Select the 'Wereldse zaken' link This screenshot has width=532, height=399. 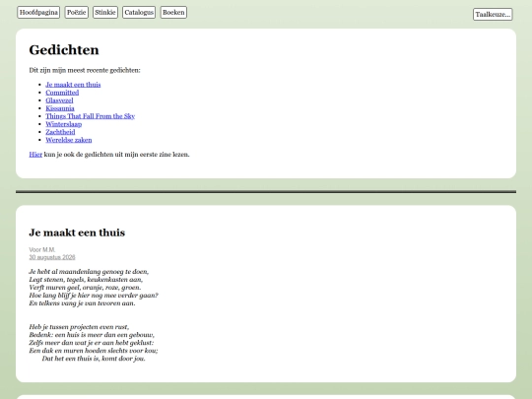click(69, 140)
